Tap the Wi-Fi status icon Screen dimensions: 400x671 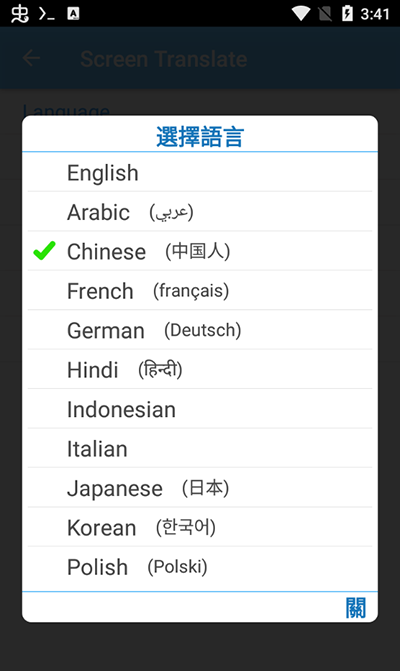pos(301,13)
